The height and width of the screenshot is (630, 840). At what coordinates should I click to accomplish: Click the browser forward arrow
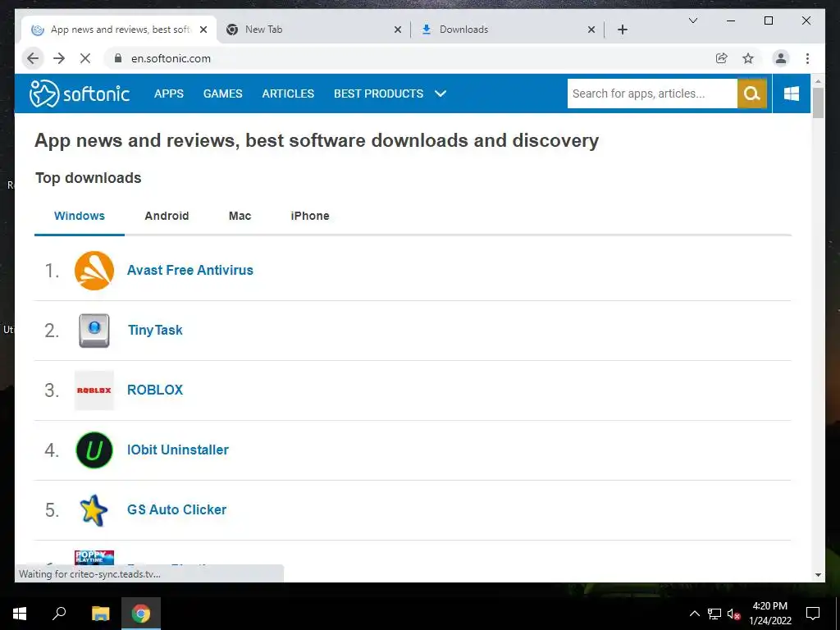tap(59, 58)
